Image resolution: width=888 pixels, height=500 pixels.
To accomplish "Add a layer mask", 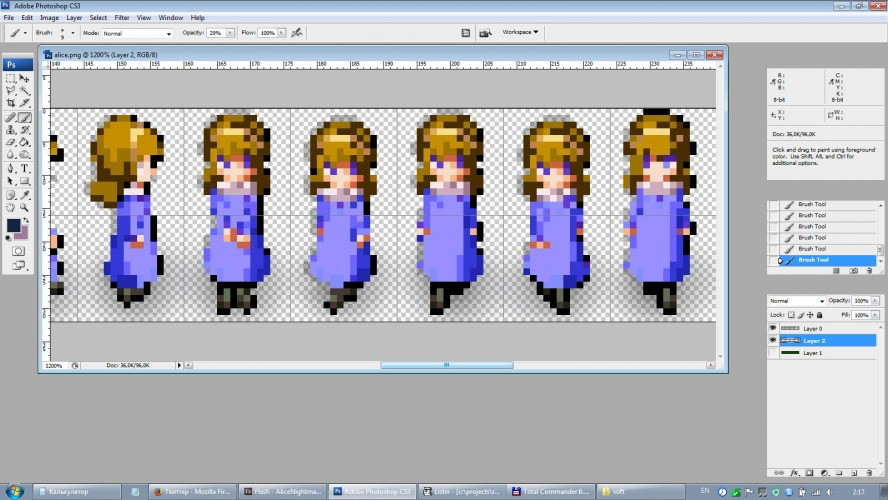I will click(809, 473).
